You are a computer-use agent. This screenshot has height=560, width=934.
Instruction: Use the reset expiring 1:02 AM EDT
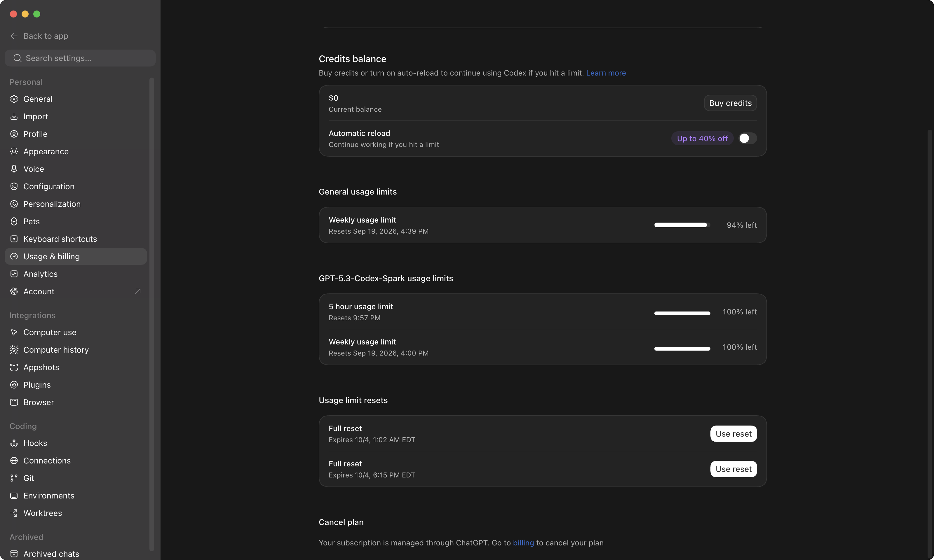[733, 434]
